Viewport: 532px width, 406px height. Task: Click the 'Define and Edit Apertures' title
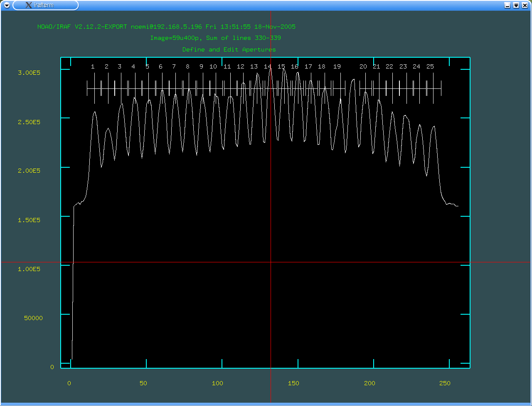229,49
